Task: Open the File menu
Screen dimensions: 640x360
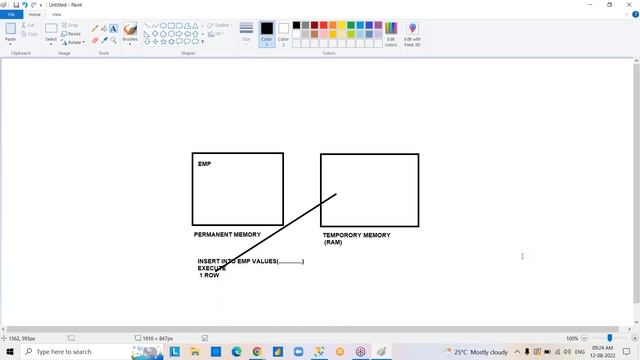Action: [11, 14]
